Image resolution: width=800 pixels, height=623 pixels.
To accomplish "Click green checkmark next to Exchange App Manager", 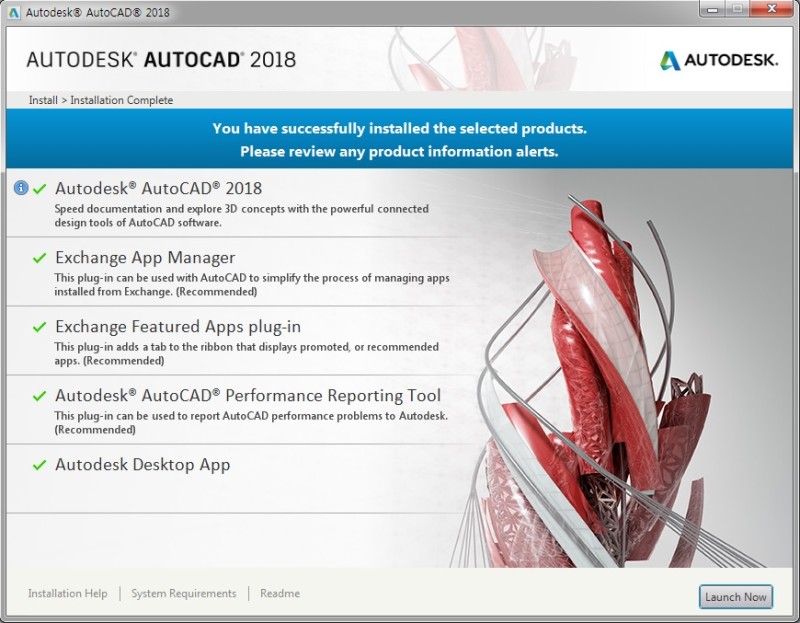I will coord(39,258).
